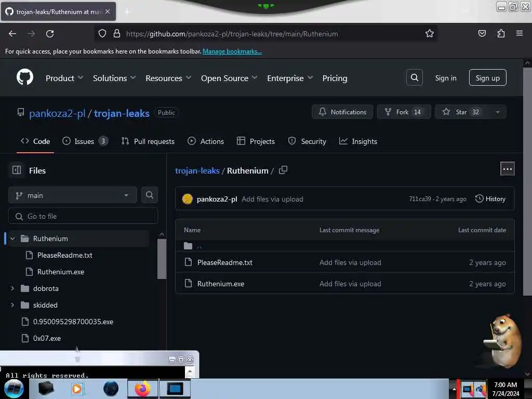Screen dimensions: 532x399
Task: Open the Star lists dropdown arrow
Action: tap(497, 112)
